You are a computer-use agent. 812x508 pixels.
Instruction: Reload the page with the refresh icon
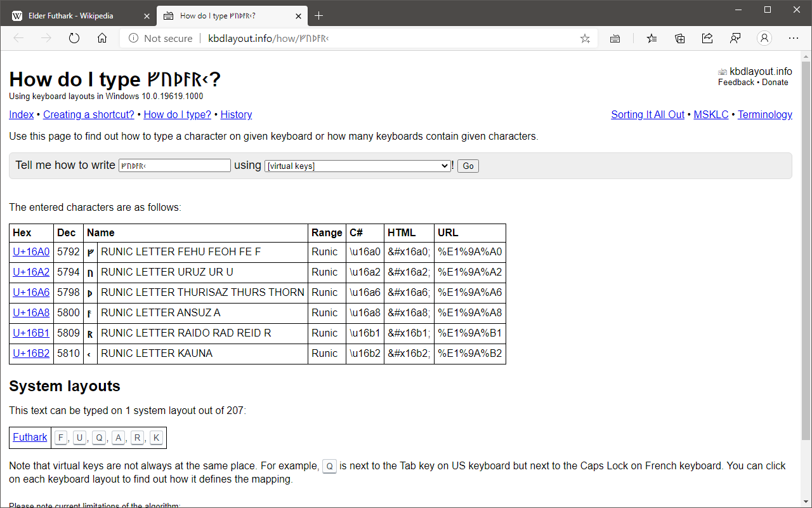click(x=74, y=38)
